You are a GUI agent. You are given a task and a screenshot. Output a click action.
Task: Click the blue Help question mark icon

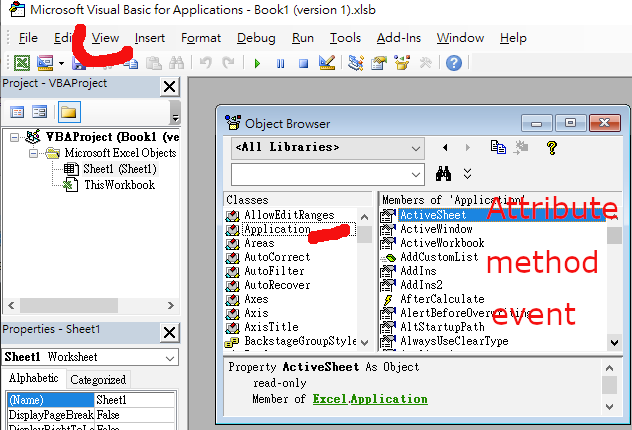[454, 63]
